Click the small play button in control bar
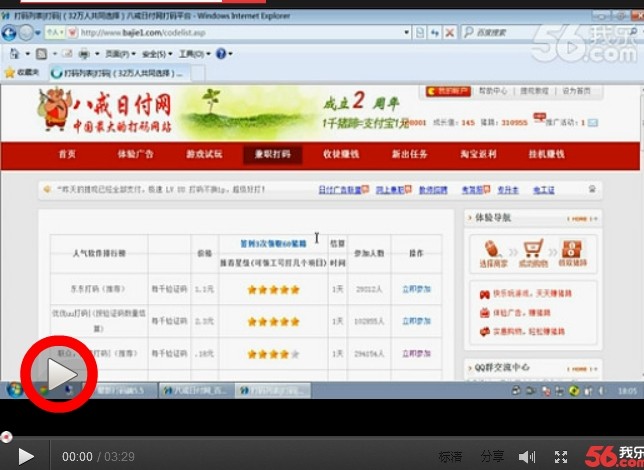The height and width of the screenshot is (470, 644). pyautogui.click(x=26, y=456)
